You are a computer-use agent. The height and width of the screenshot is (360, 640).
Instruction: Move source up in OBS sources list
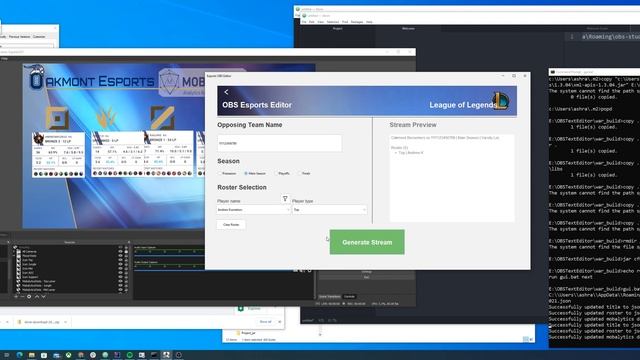37,296
